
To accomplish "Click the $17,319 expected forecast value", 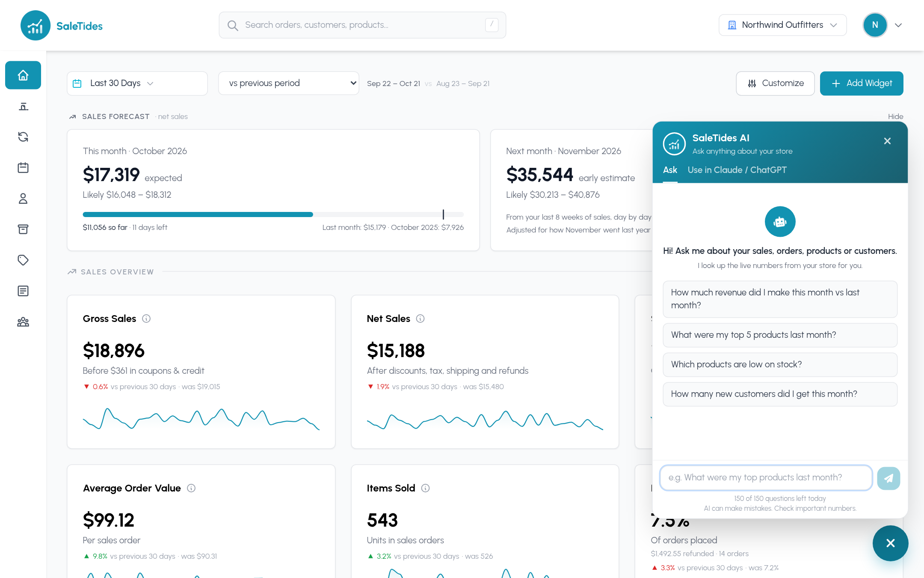I will click(x=111, y=175).
